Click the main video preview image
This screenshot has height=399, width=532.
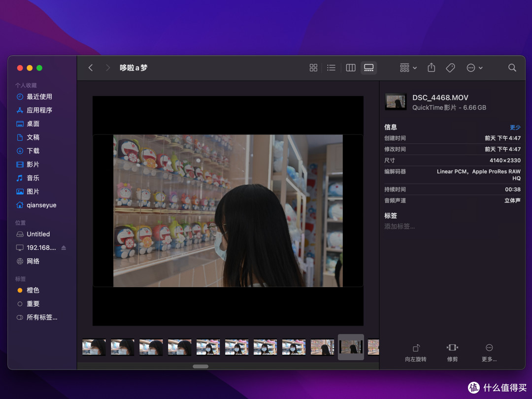point(228,211)
